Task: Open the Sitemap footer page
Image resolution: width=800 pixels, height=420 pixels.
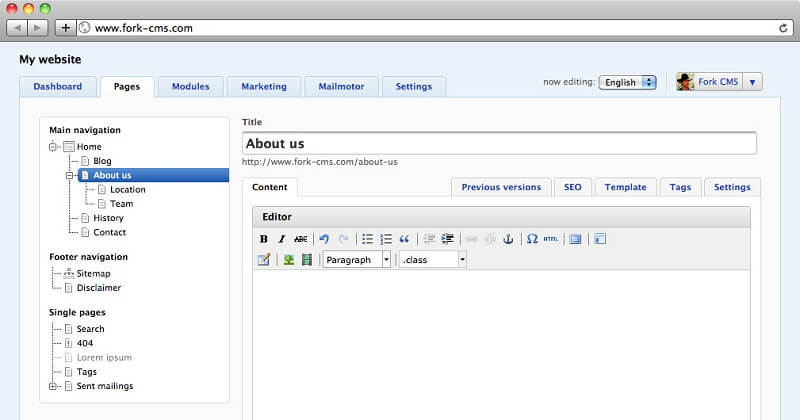Action: click(x=93, y=274)
